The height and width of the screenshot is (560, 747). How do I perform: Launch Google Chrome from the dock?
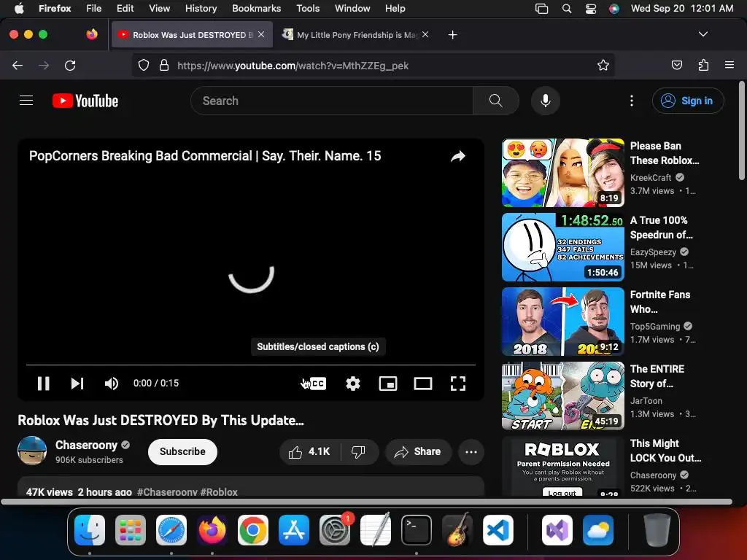[x=253, y=530]
